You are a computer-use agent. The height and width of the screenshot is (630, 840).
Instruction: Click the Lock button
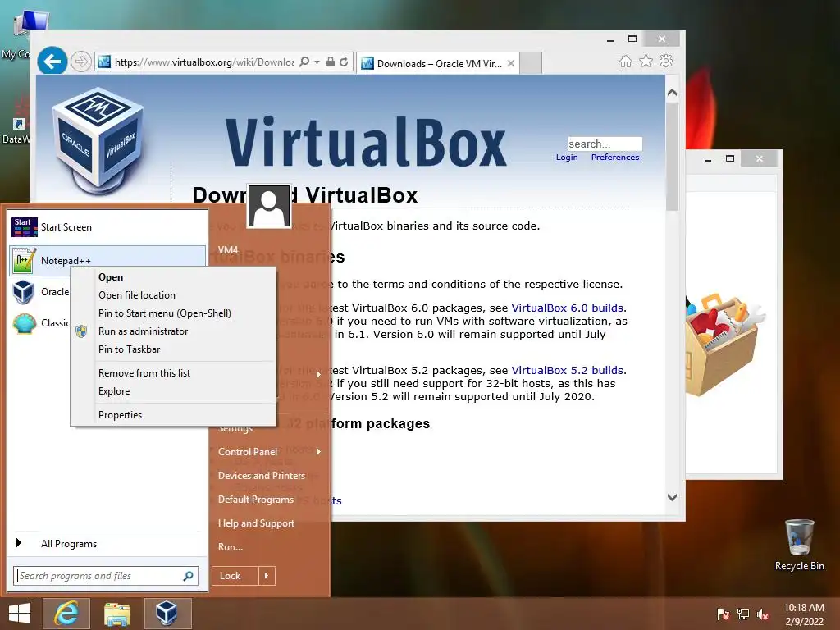pyautogui.click(x=235, y=576)
